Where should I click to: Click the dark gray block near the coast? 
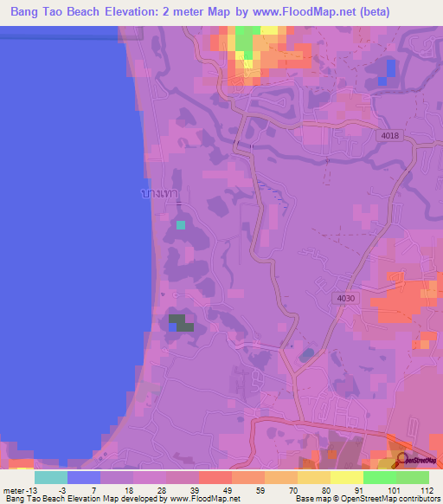click(181, 323)
